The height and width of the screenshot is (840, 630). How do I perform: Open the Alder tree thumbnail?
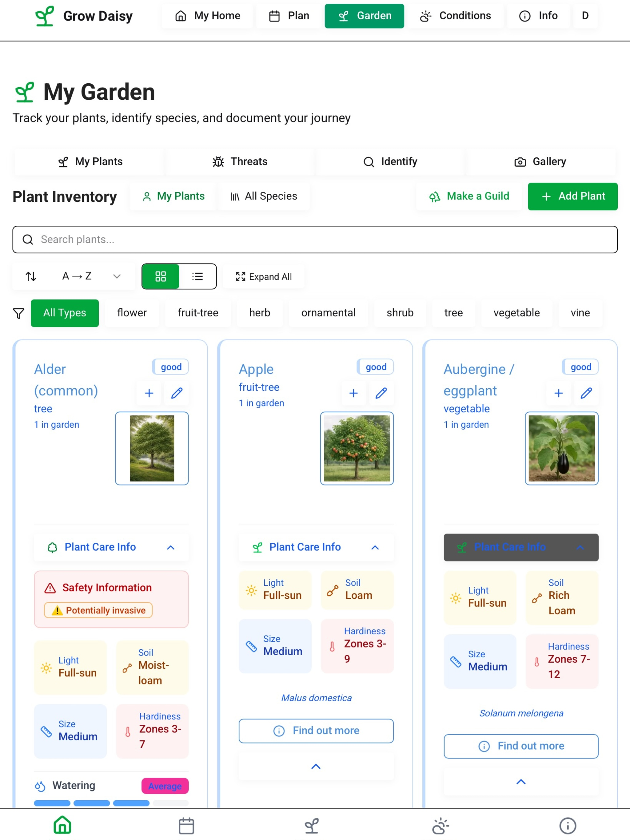click(152, 449)
